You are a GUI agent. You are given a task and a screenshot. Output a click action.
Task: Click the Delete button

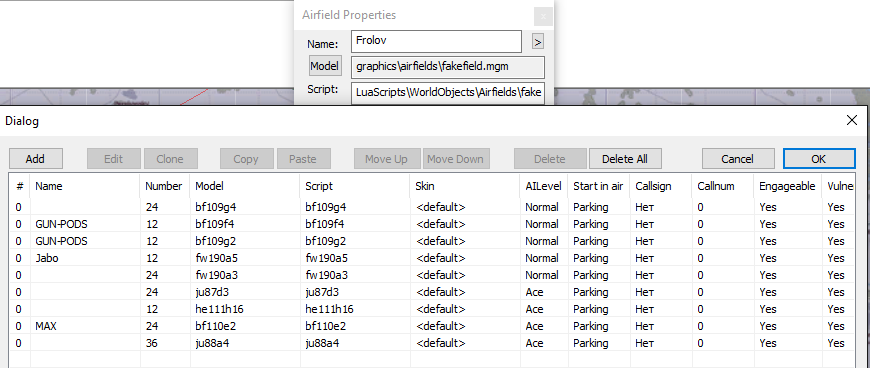tap(549, 159)
